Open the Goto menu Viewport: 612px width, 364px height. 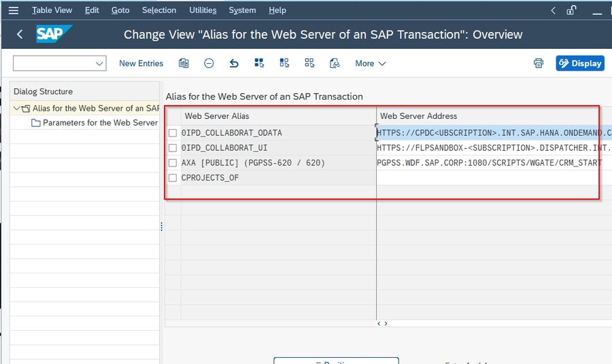tap(120, 10)
